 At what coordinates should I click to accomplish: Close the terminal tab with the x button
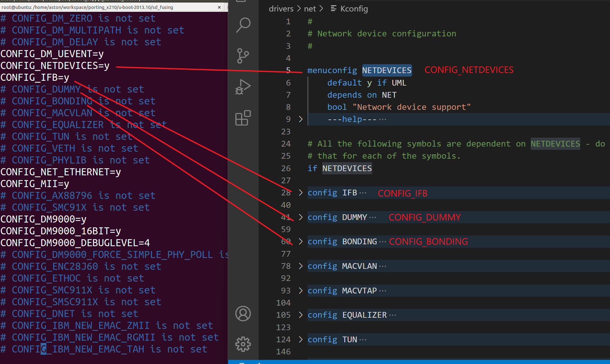(x=219, y=7)
